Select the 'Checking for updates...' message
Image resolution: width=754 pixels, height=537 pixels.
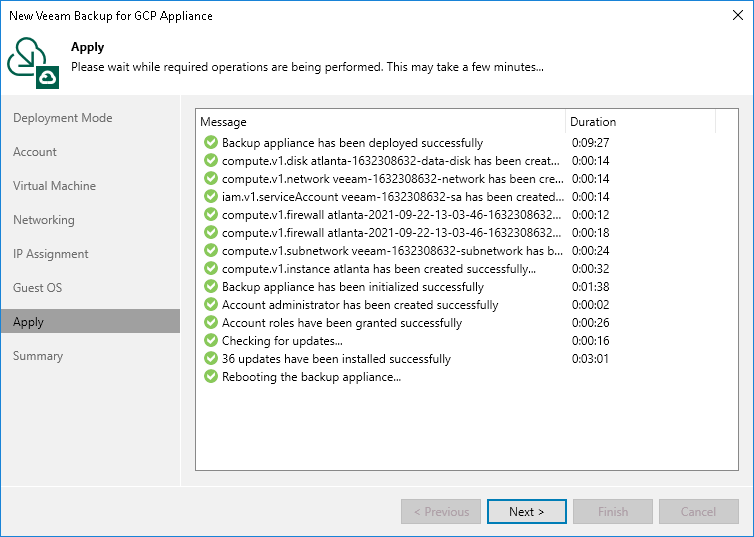[282, 341]
